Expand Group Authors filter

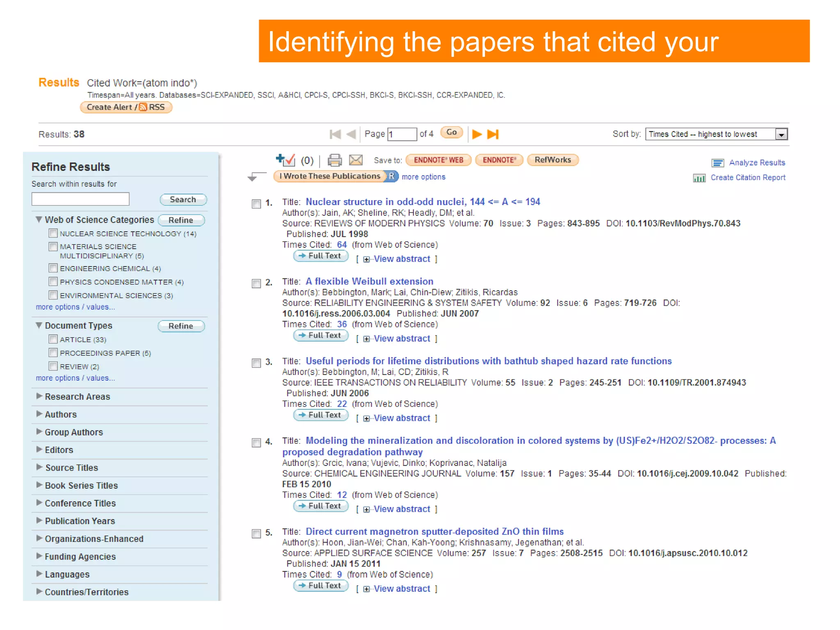[x=39, y=431]
